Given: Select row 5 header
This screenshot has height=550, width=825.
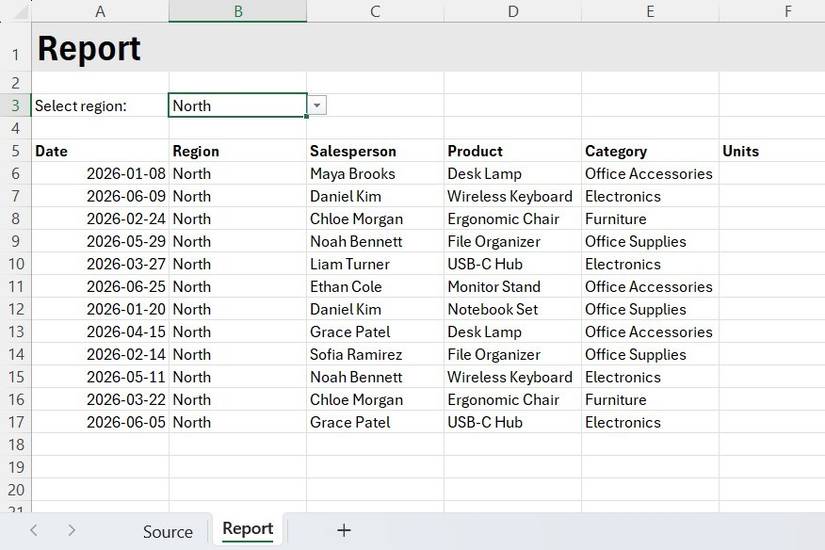Looking at the screenshot, I should point(15,151).
